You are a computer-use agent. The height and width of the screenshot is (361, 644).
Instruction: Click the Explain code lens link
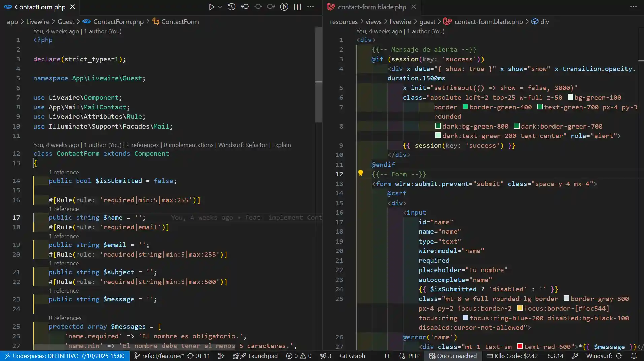point(281,145)
